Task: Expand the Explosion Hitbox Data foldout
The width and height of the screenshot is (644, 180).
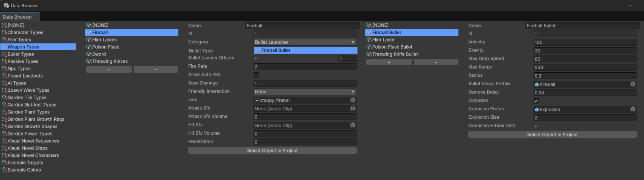Action: coord(536,126)
